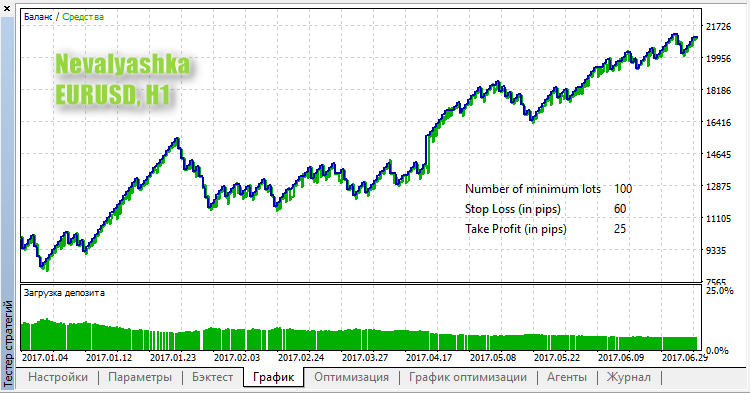
Task: Open the Агенты tab
Action: [566, 377]
